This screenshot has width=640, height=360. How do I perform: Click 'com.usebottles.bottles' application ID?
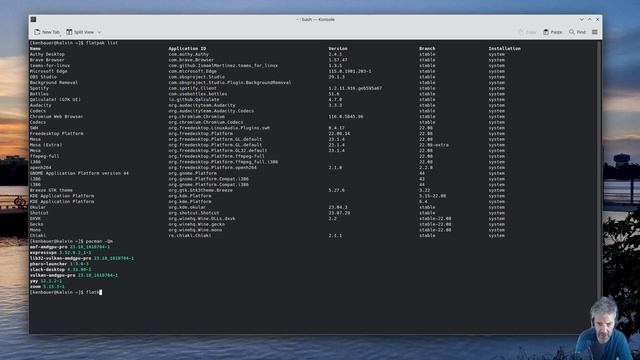198,94
